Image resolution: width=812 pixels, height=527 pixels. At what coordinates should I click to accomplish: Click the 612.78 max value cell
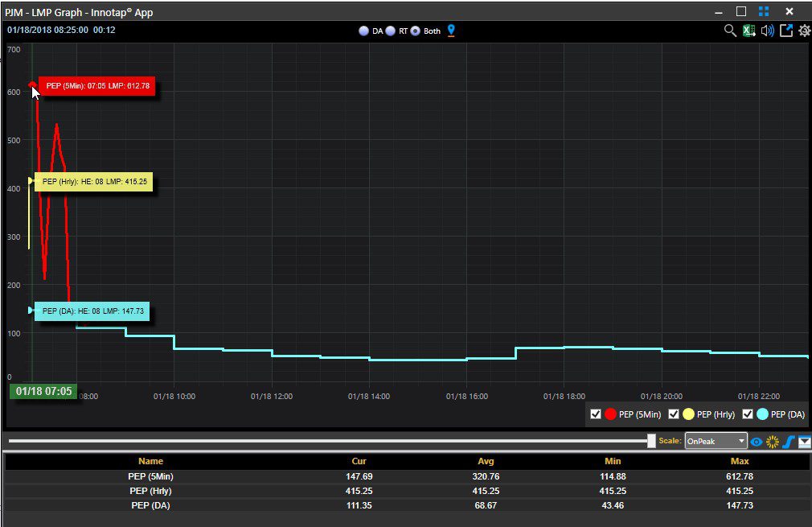pyautogui.click(x=740, y=476)
